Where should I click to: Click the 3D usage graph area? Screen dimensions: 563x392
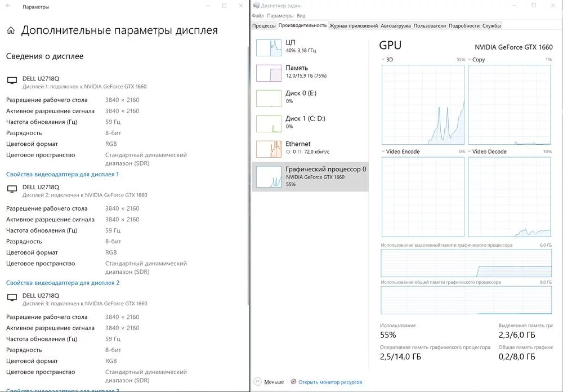coord(423,105)
